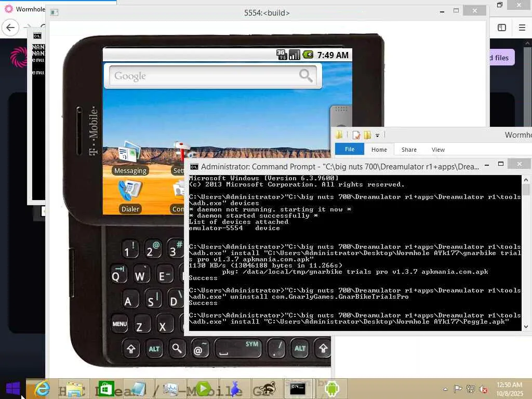Click the muted volume tray icon
Viewport: 532px width, 399px height.
point(483,389)
